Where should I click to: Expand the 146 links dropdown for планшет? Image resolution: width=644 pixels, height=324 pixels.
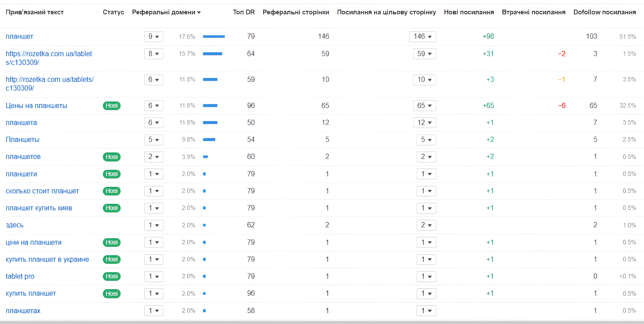422,37
